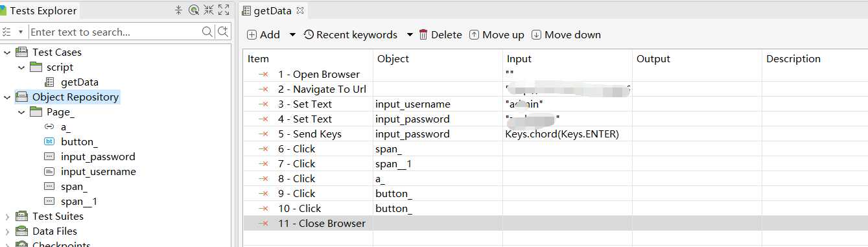Click the Data Files icon
868x247 pixels.
point(22,231)
